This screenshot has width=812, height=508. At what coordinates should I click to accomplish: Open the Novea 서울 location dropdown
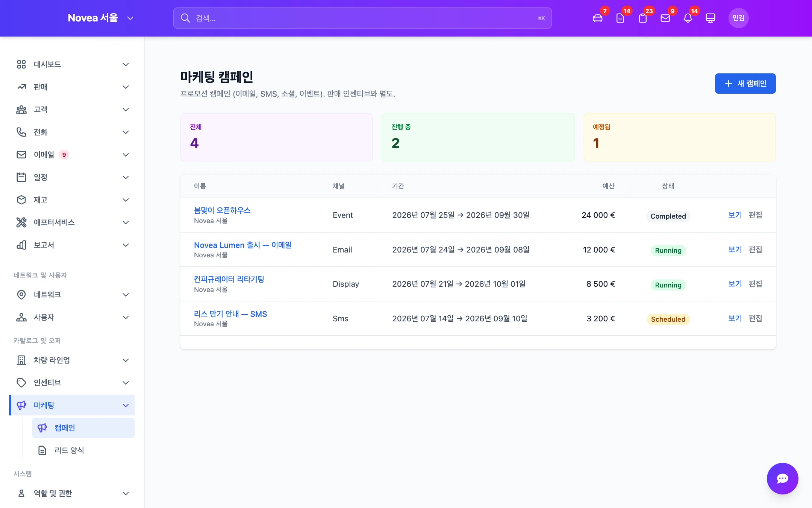point(101,18)
